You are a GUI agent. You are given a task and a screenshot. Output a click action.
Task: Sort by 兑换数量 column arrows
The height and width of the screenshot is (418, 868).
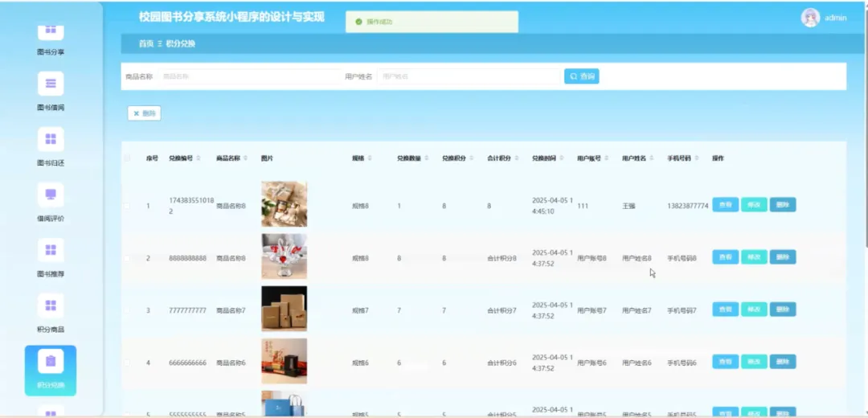426,158
